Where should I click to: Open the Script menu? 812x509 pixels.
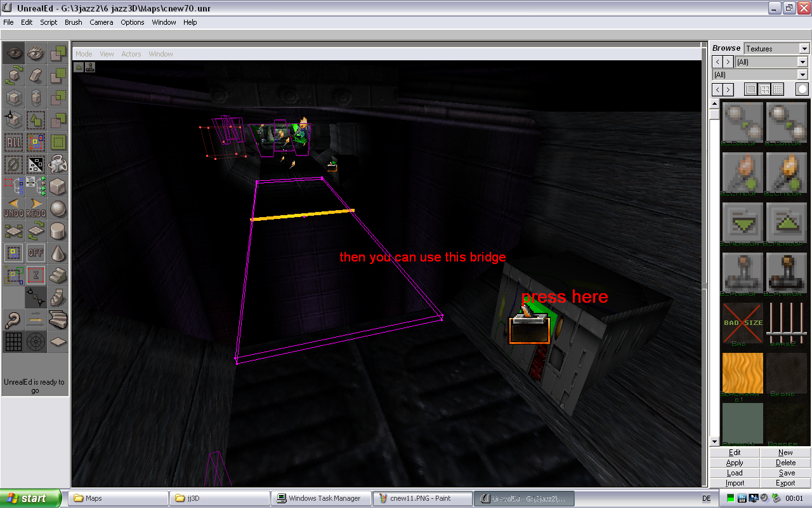click(49, 22)
